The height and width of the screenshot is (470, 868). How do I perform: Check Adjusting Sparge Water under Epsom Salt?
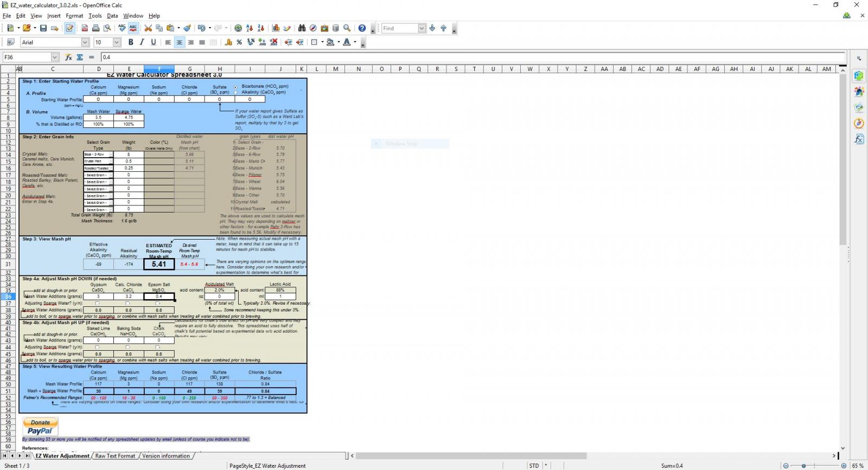click(x=158, y=304)
